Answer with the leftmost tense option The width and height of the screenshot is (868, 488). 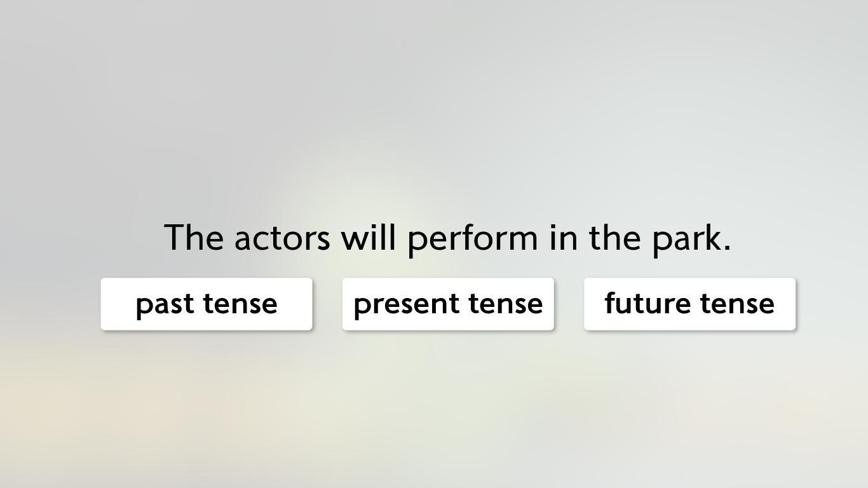[207, 304]
